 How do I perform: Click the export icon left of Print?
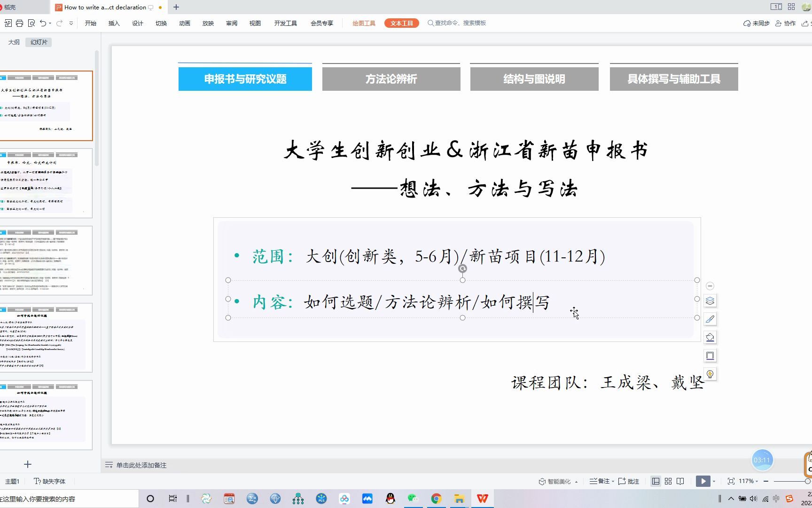click(x=8, y=23)
